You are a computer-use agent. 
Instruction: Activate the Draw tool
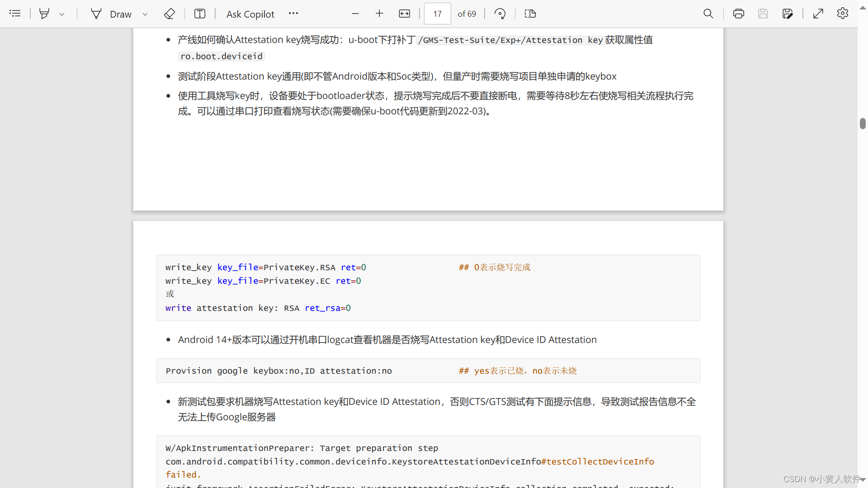pos(112,14)
